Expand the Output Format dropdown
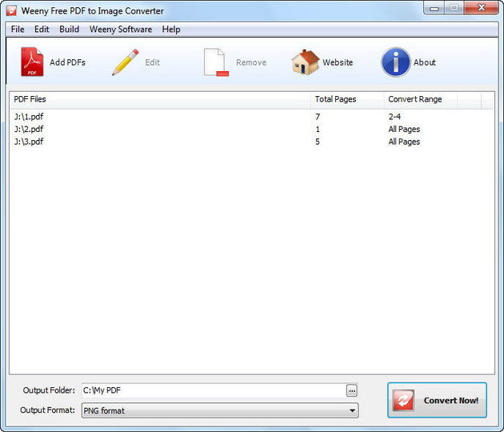This screenshot has width=504, height=432. pyautogui.click(x=352, y=410)
